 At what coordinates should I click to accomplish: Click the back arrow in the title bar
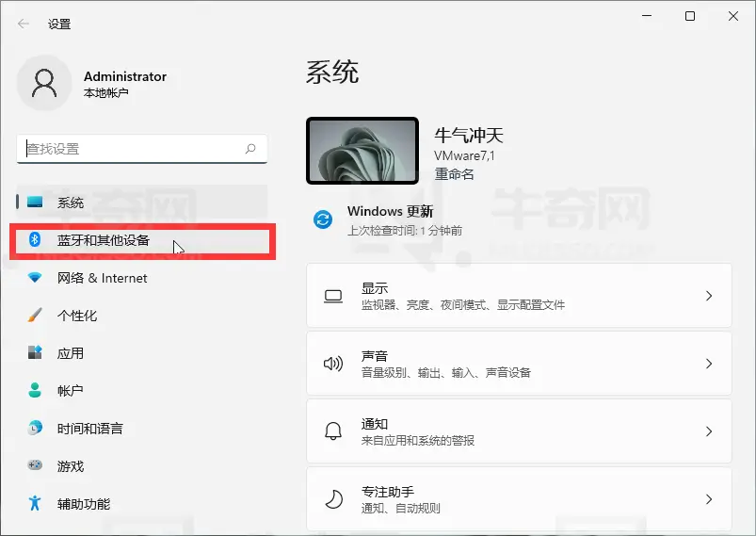[24, 24]
